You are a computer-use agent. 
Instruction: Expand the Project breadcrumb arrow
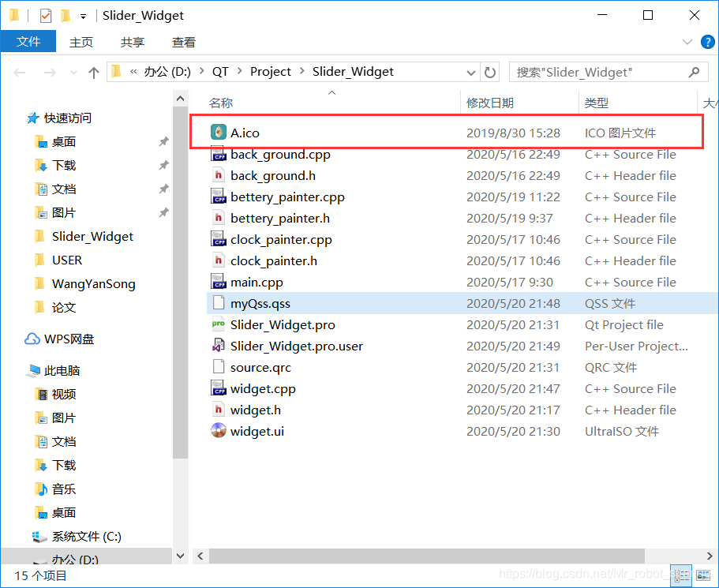click(301, 72)
